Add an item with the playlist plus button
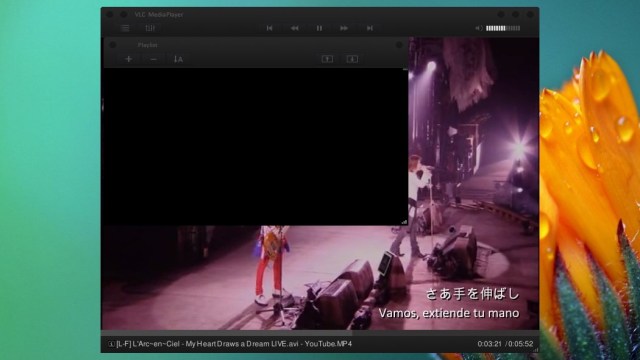The image size is (640, 360). tap(128, 59)
